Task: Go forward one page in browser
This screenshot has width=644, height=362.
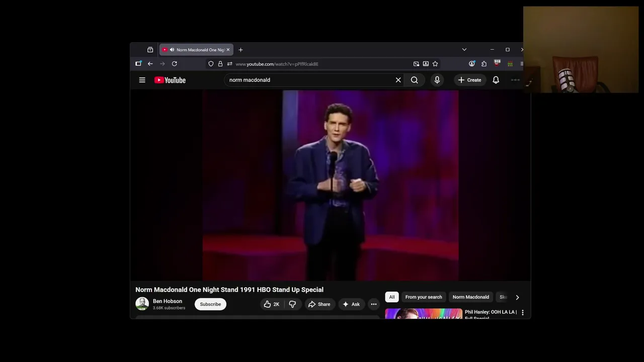Action: point(162,64)
